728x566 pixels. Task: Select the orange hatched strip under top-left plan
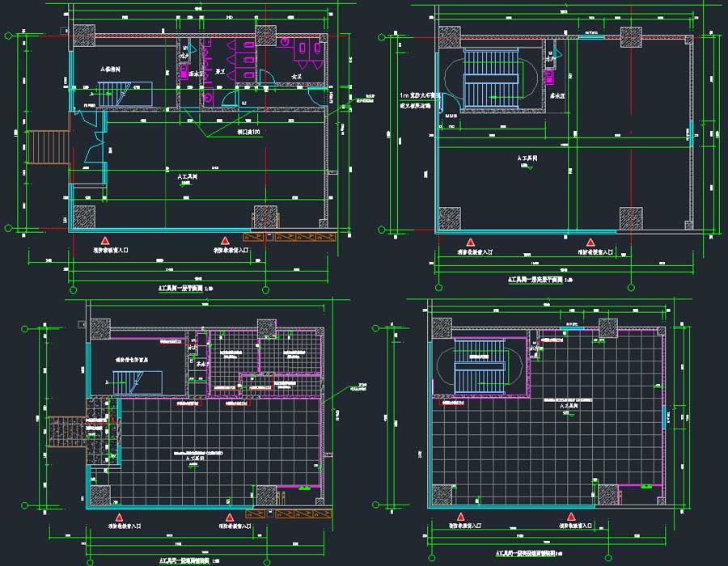[x=287, y=236]
